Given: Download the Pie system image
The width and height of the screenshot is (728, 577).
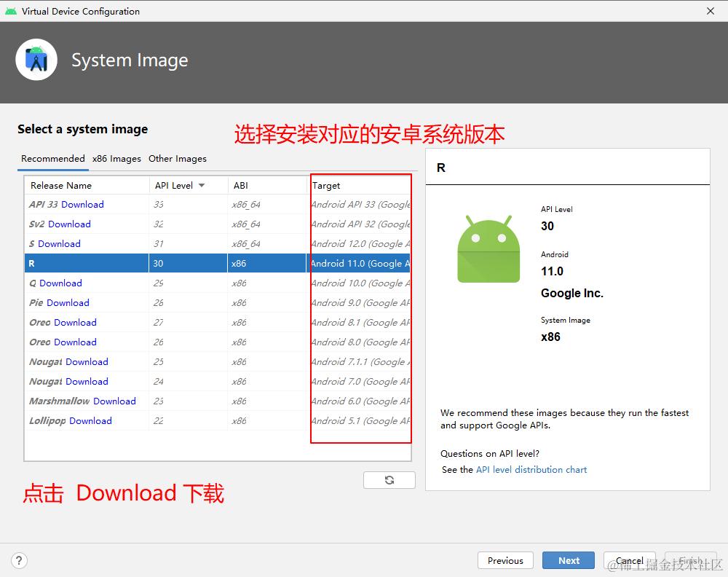Looking at the screenshot, I should tap(68, 303).
